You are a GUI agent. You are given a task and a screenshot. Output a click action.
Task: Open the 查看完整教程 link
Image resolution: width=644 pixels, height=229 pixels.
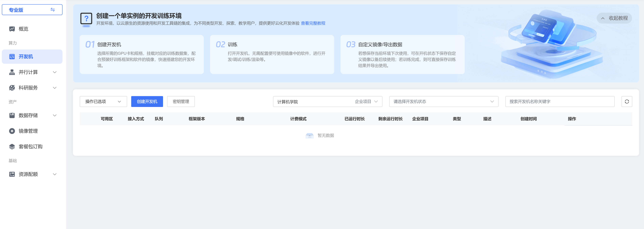313,23
